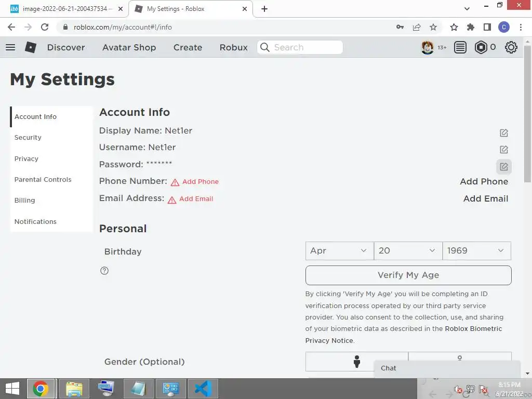Open the Billing settings tab
Viewport: 532px width, 399px height.
tap(51, 200)
